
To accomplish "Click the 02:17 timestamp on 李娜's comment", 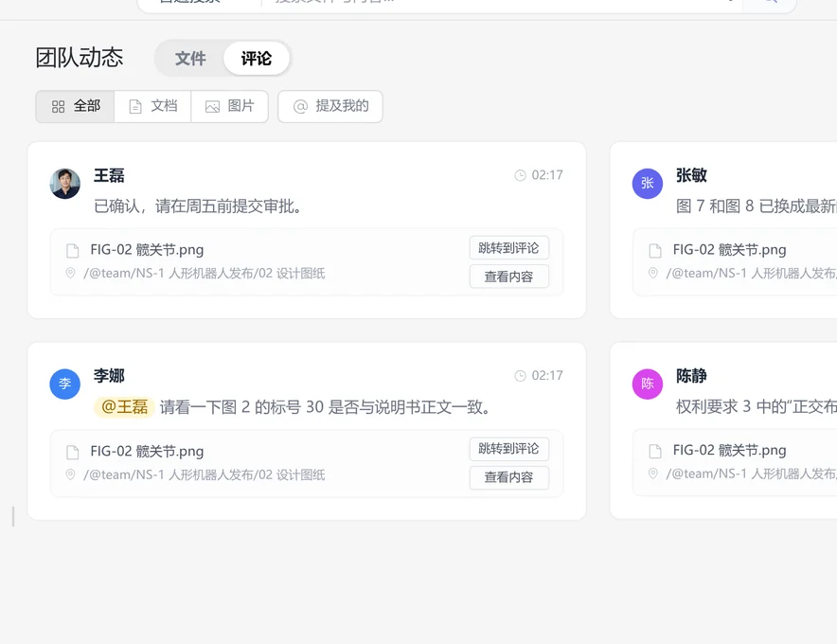I will point(547,376).
